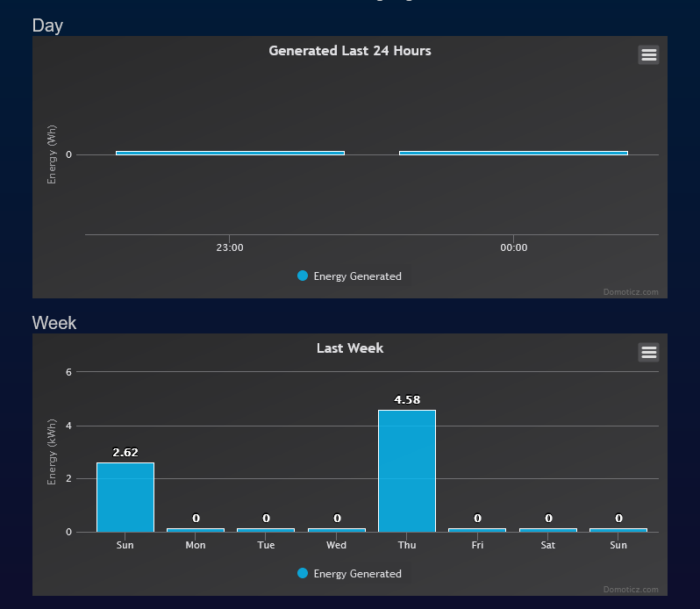
Task: Click the 23:00 axis label
Action: [x=230, y=247]
